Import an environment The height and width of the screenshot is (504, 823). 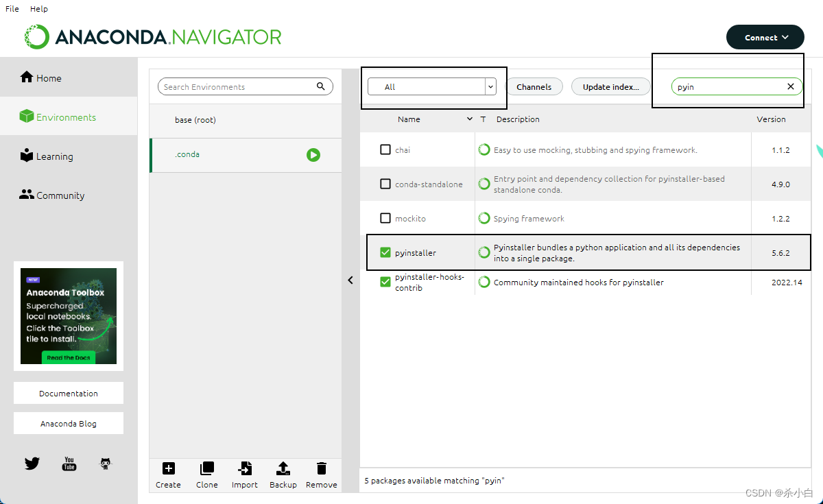point(245,475)
